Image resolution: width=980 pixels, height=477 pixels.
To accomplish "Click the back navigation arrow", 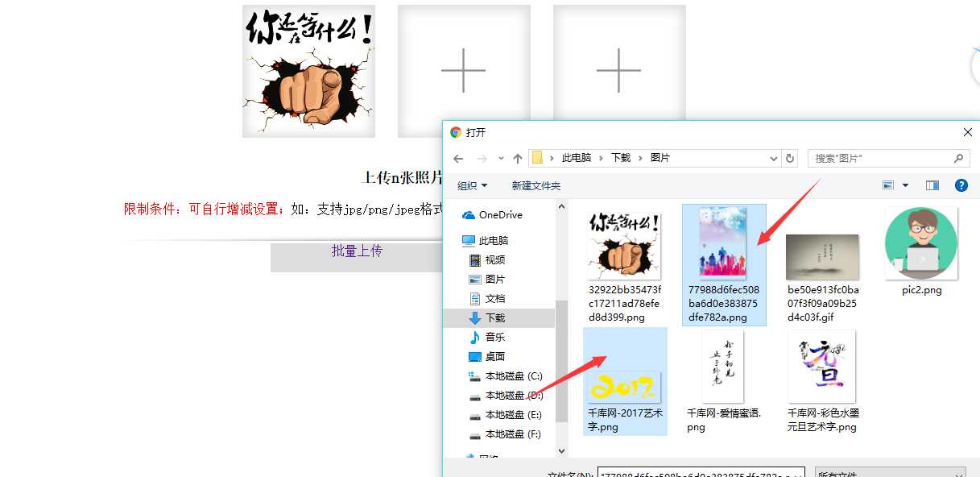I will (x=458, y=158).
